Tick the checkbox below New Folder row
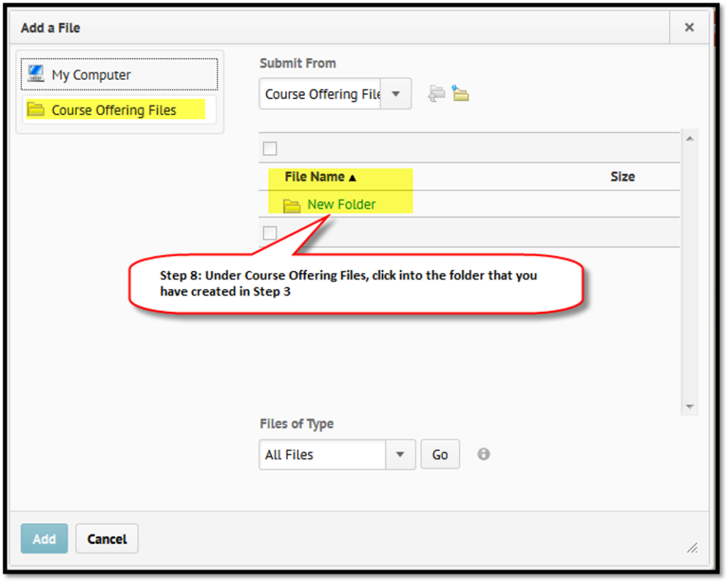 tap(269, 233)
